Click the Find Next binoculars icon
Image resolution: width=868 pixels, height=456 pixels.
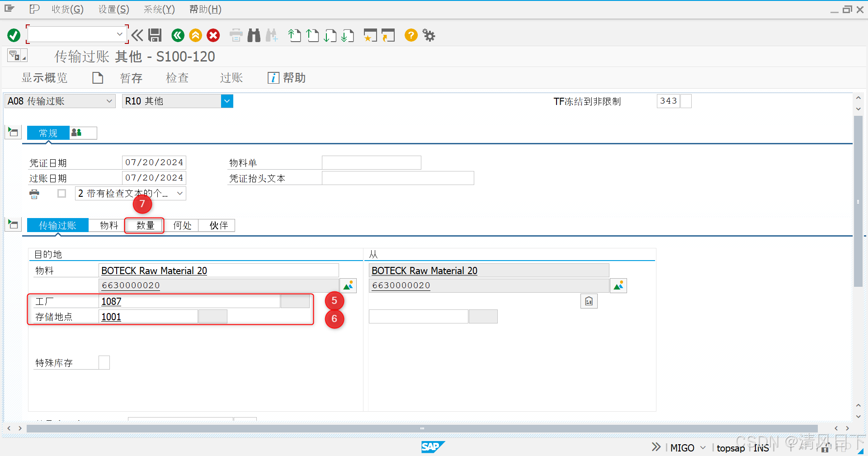272,35
